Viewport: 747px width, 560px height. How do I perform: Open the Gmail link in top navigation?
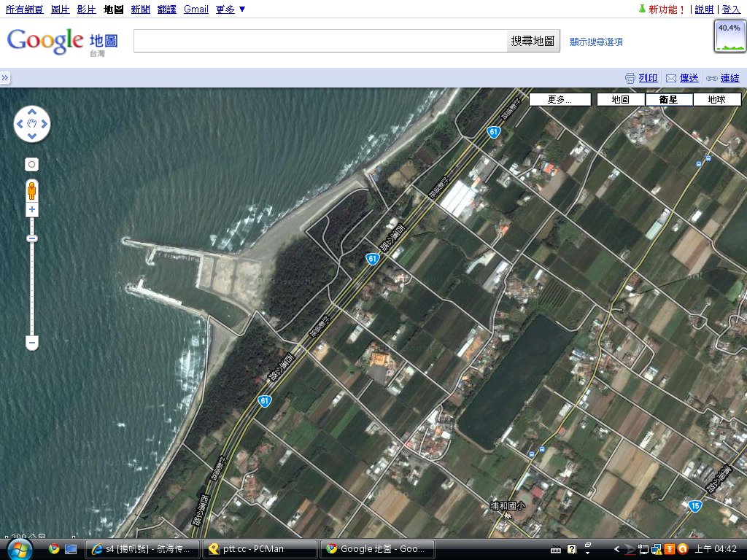[x=196, y=9]
